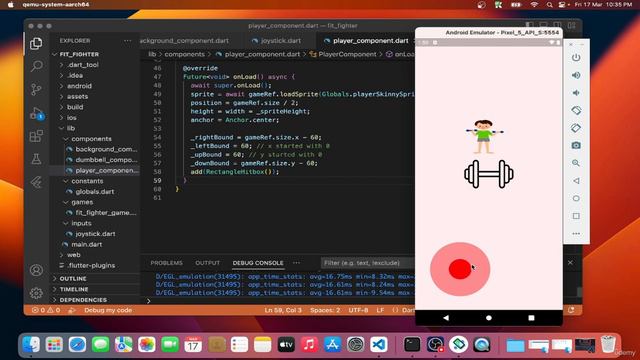
Task: Open the Search view in the activity bar
Action: (36, 66)
